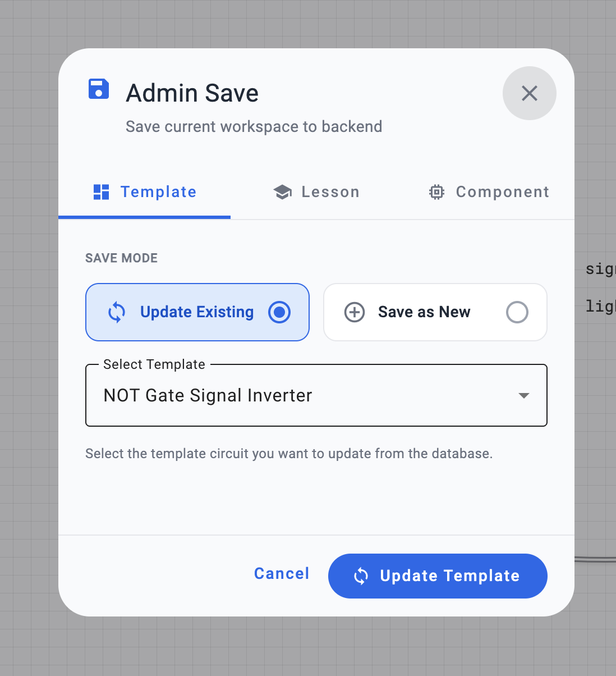Click the Lesson graduation cap icon
The height and width of the screenshot is (676, 616).
tap(282, 192)
